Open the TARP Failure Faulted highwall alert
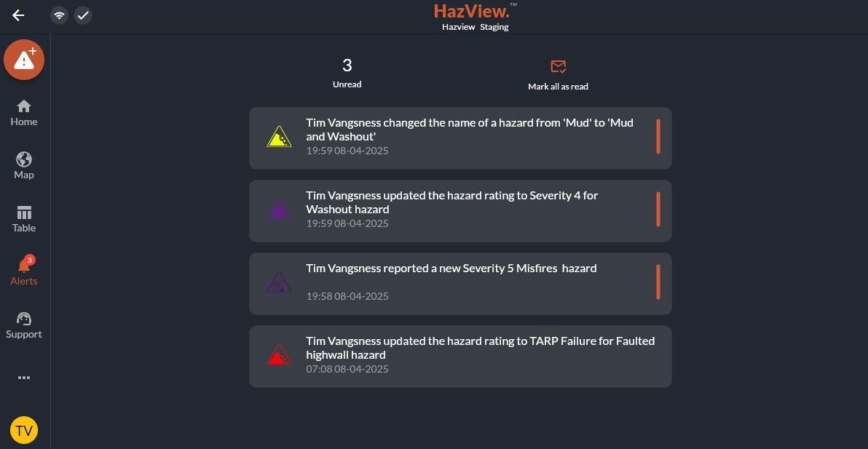Image resolution: width=868 pixels, height=449 pixels. [460, 357]
